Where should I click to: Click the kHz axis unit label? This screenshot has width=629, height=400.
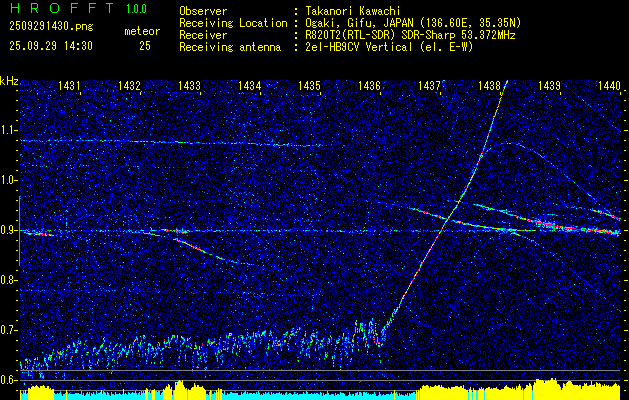[x=9, y=81]
